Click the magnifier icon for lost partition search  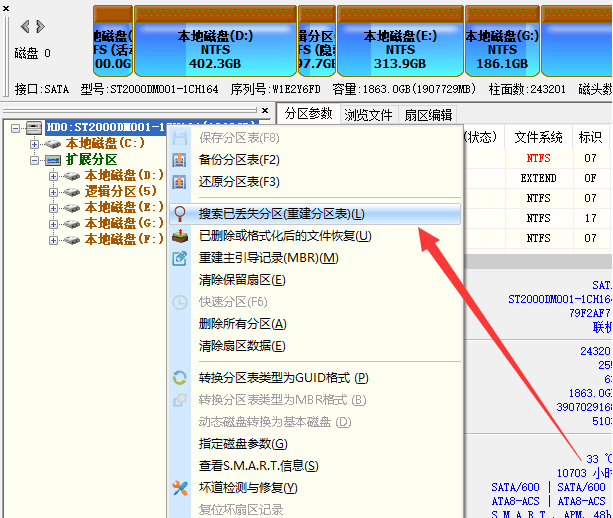pyautogui.click(x=180, y=214)
